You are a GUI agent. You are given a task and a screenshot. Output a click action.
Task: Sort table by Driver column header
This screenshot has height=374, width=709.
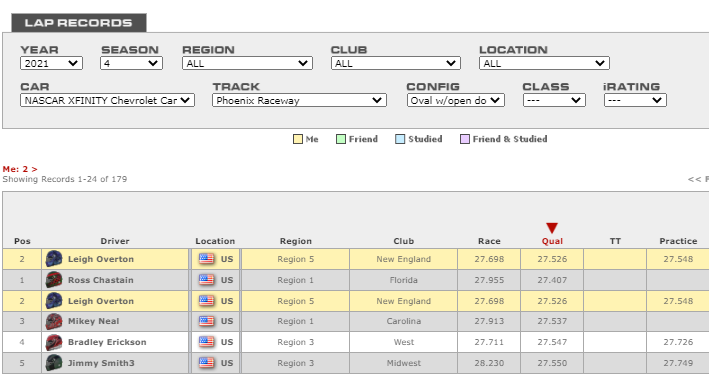pyautogui.click(x=115, y=241)
